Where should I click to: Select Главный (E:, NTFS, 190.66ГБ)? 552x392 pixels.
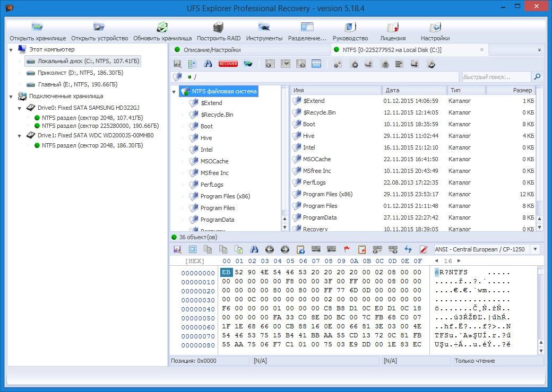point(72,84)
